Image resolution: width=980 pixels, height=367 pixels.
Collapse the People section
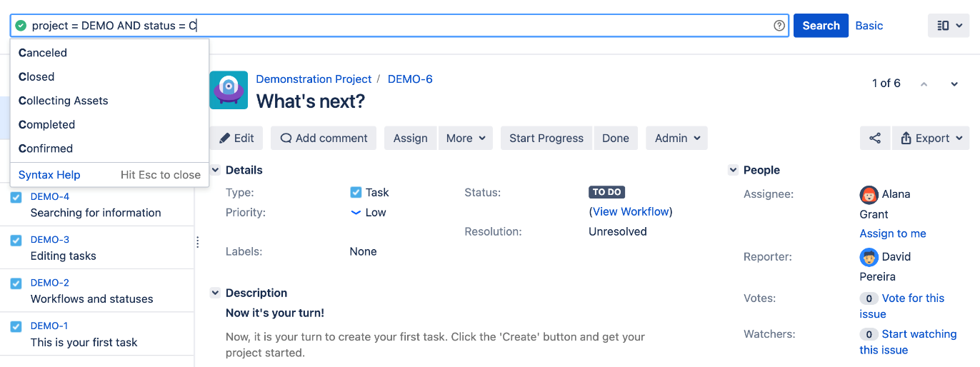pyautogui.click(x=733, y=170)
